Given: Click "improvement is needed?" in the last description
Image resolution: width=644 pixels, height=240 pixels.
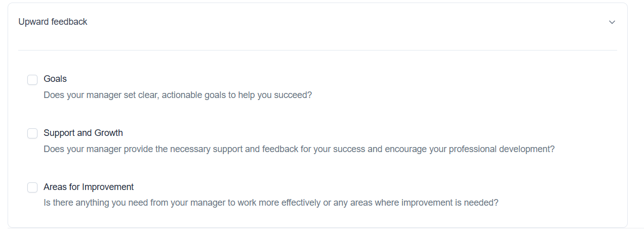Looking at the screenshot, I should coord(450,203).
